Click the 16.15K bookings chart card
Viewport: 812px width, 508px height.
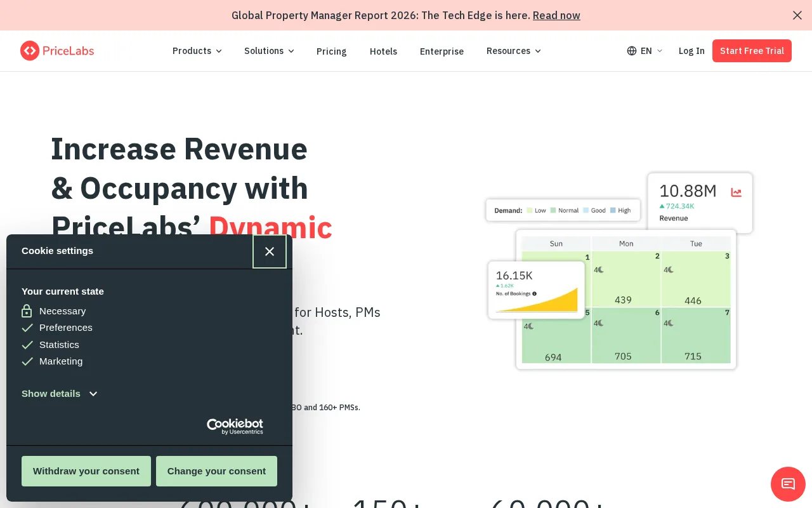[536, 290]
